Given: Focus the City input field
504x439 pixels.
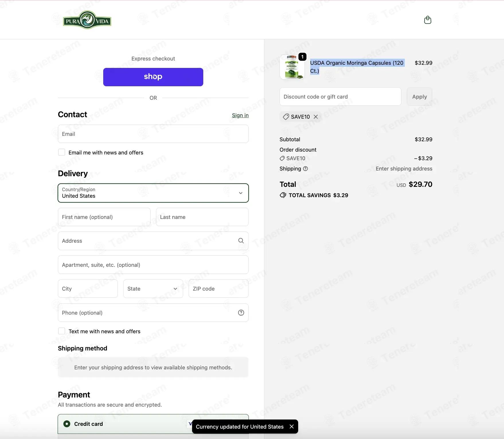Looking at the screenshot, I should 88,289.
